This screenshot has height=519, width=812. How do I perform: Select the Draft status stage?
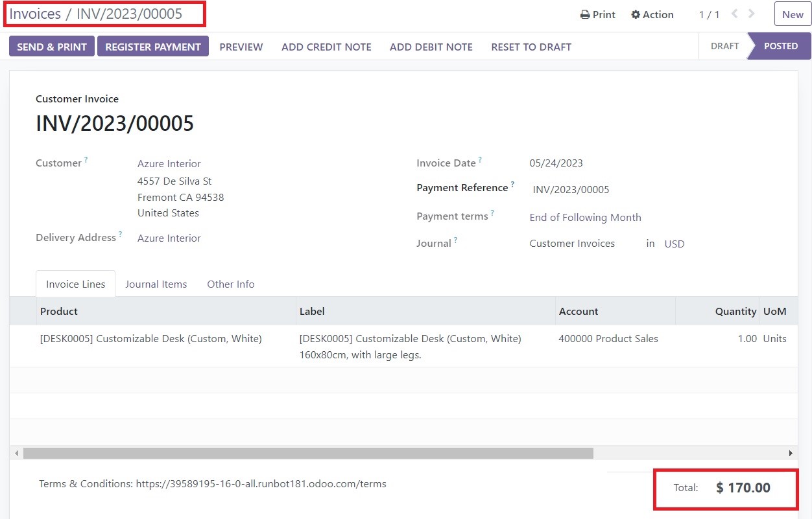click(724, 46)
